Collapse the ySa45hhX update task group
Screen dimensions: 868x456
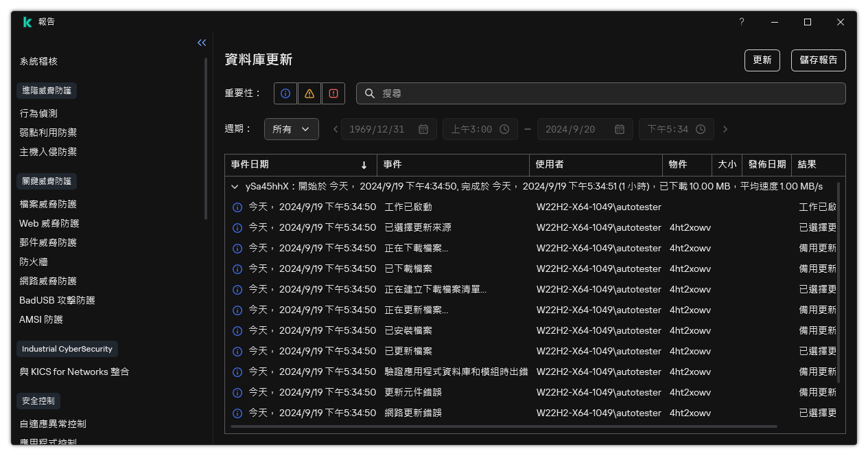(x=234, y=186)
